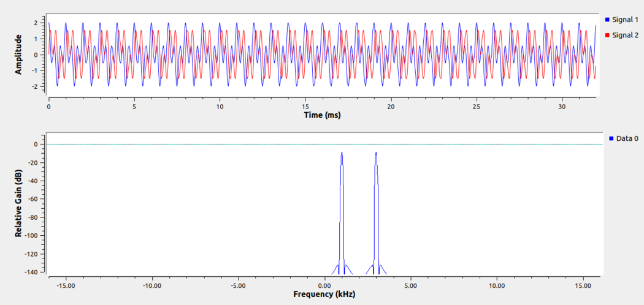Click the dotted 0 dB reference line
Image resolution: width=644 pixels, height=305 pixels.
point(184,145)
